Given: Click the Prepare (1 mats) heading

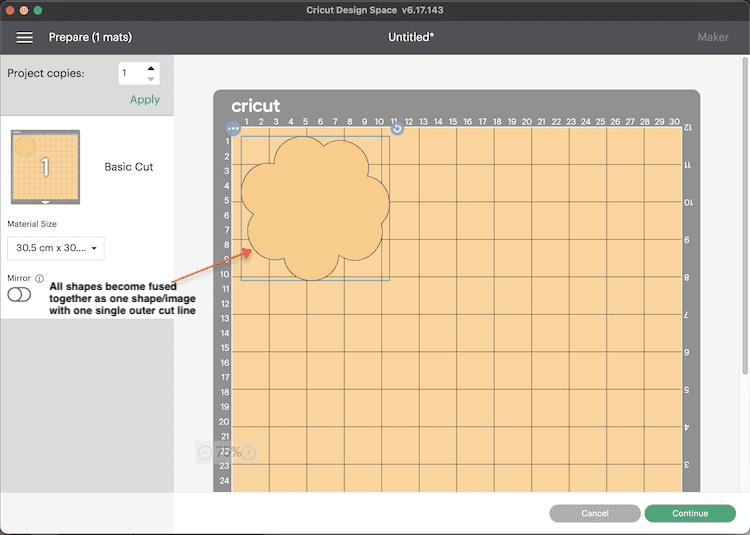Looking at the screenshot, I should pyautogui.click(x=90, y=37).
